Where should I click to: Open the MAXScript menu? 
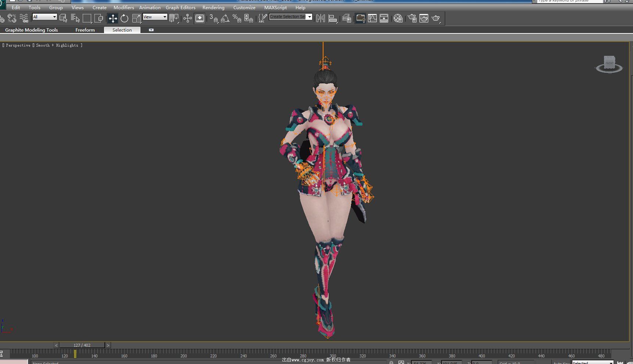(275, 7)
